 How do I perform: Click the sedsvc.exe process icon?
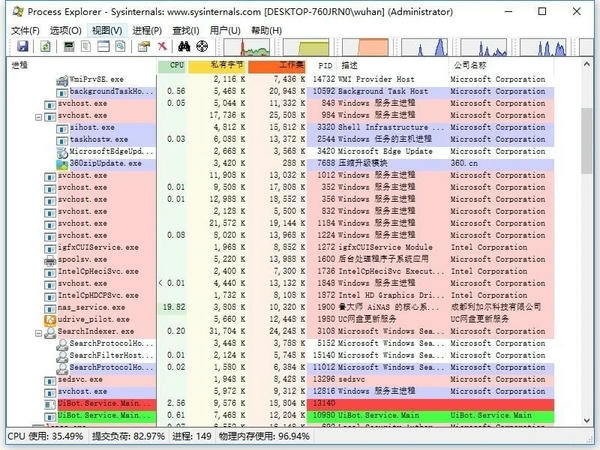(50, 380)
